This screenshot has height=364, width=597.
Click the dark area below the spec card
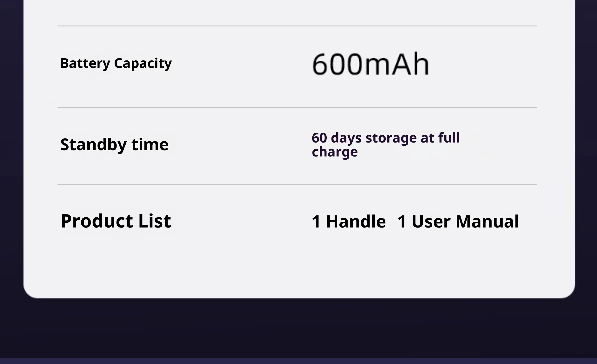[x=298, y=327]
